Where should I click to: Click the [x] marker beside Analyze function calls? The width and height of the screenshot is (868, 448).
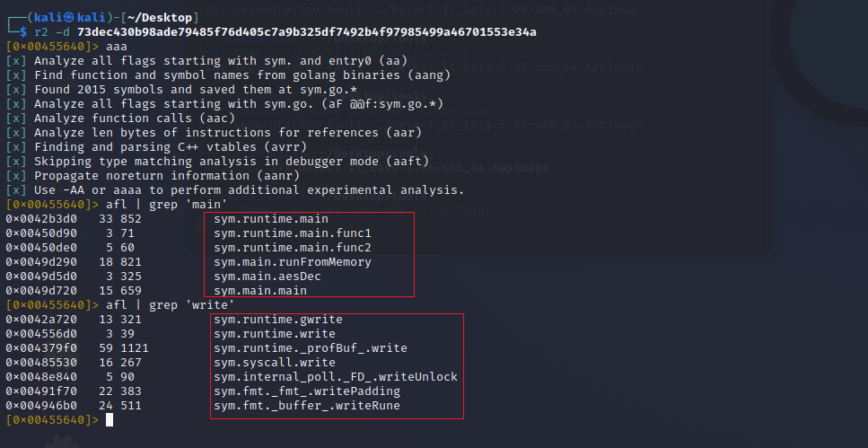[16, 118]
